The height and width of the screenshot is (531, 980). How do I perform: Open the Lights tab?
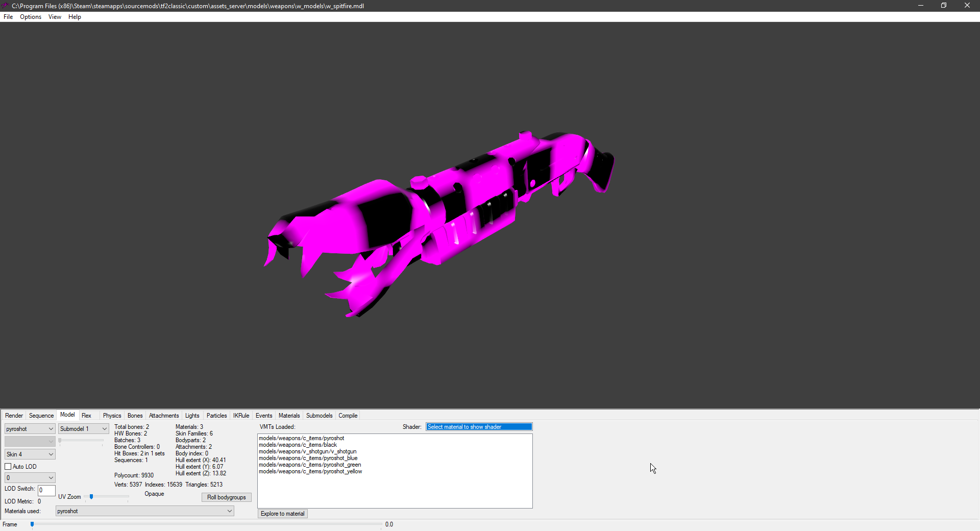pyautogui.click(x=192, y=416)
